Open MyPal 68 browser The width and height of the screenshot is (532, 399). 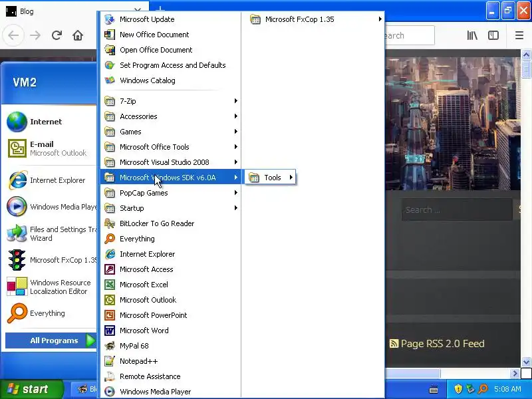click(x=170, y=346)
